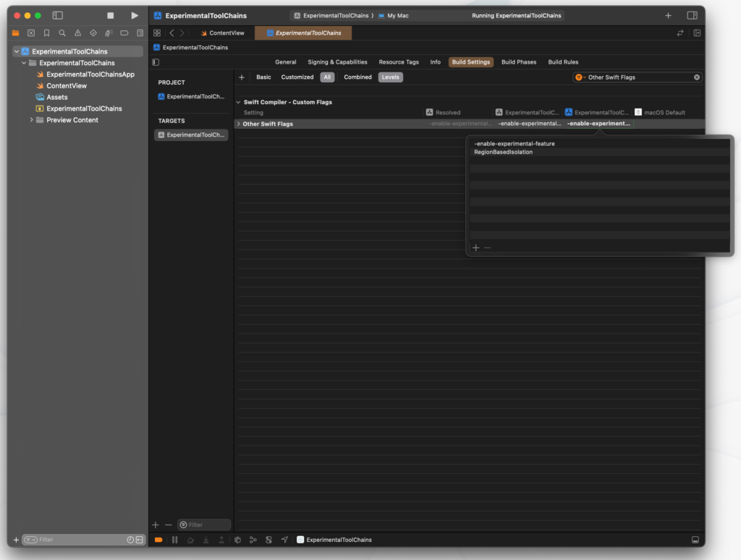
Task: Select the target under TARGETS
Action: click(x=191, y=135)
